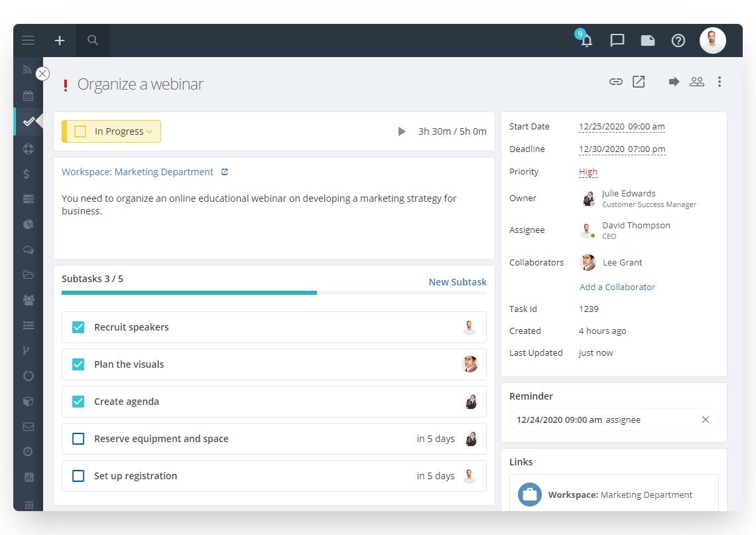This screenshot has width=756, height=535.
Task: Open the apps grid icon at sidebar bottom
Action: (x=29, y=504)
